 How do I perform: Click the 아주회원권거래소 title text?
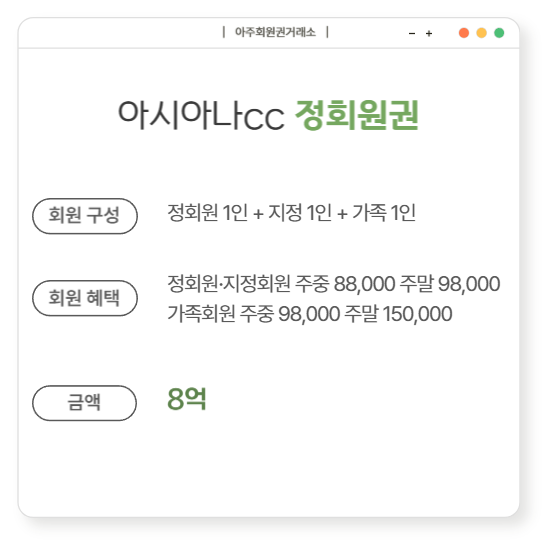[275, 32]
